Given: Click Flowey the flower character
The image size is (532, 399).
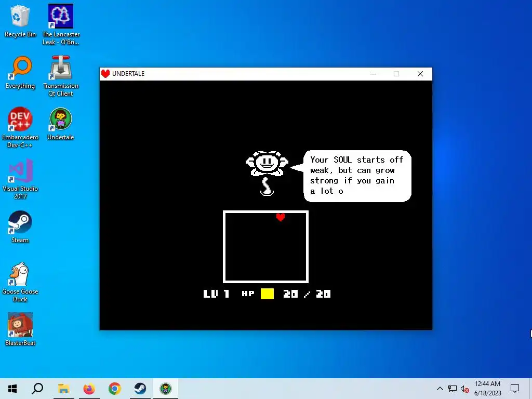Looking at the screenshot, I should (267, 173).
